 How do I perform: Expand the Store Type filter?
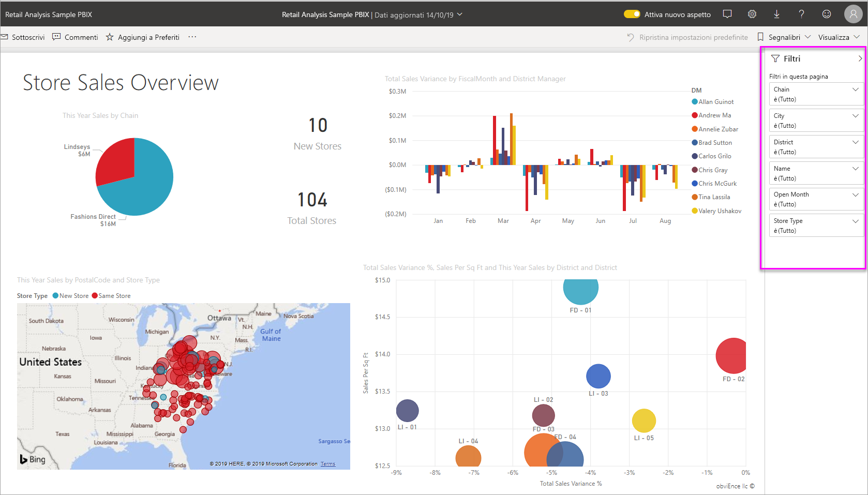tap(856, 220)
